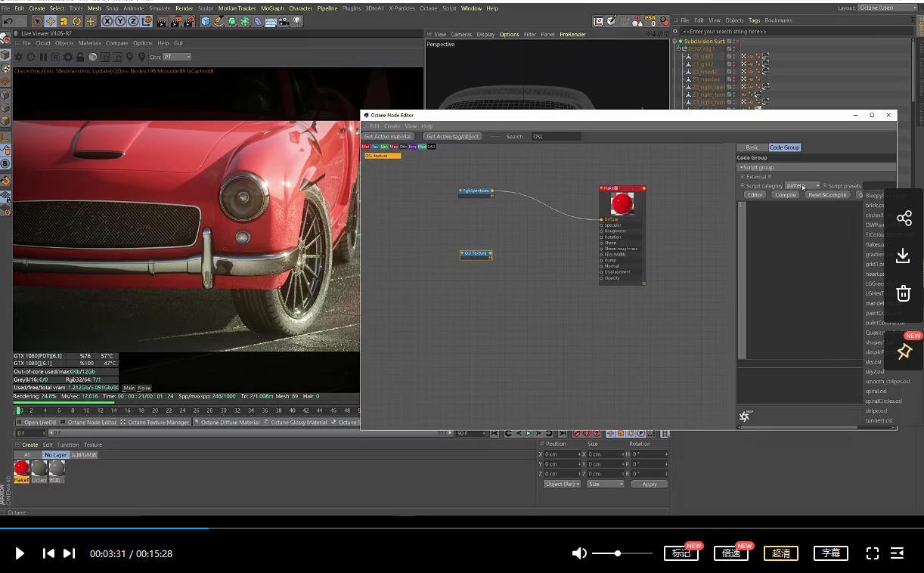Delete using the trash icon overlay
Screen dimensions: 924x573
click(904, 293)
